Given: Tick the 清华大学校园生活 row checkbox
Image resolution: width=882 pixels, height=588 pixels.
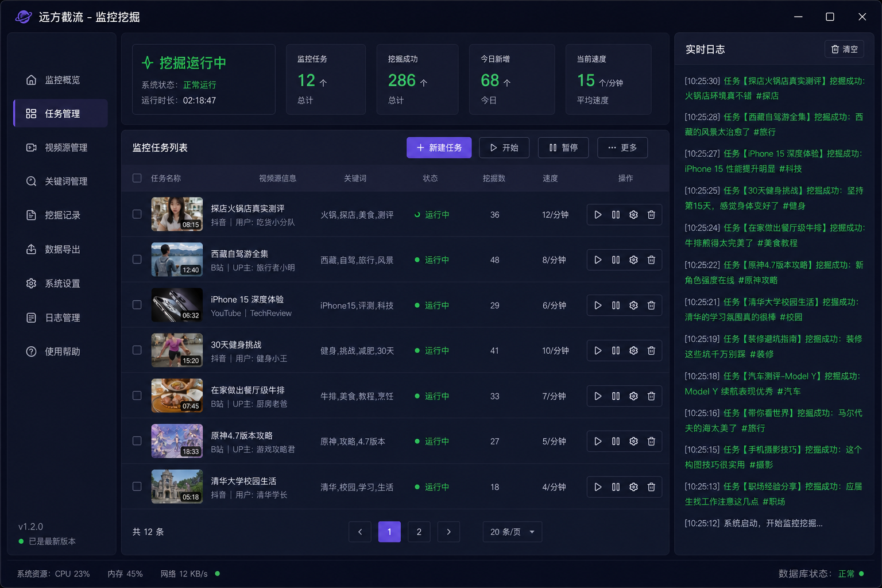Looking at the screenshot, I should tap(137, 486).
